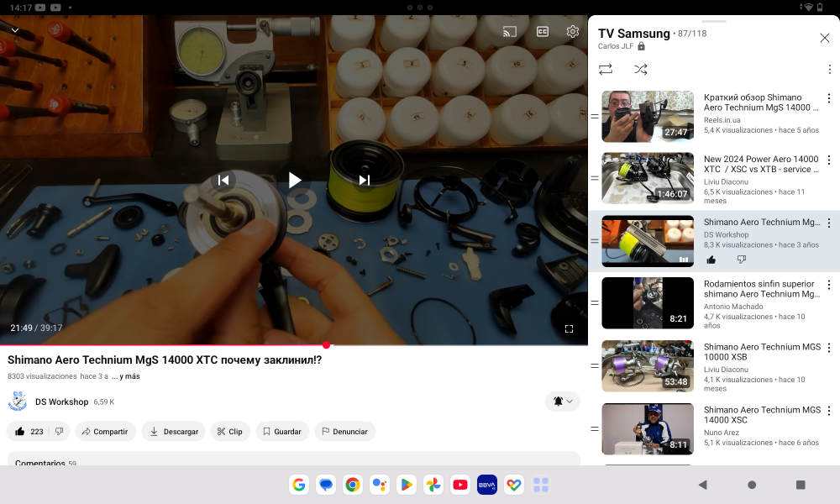Like the currently playing playlist video

711,260
